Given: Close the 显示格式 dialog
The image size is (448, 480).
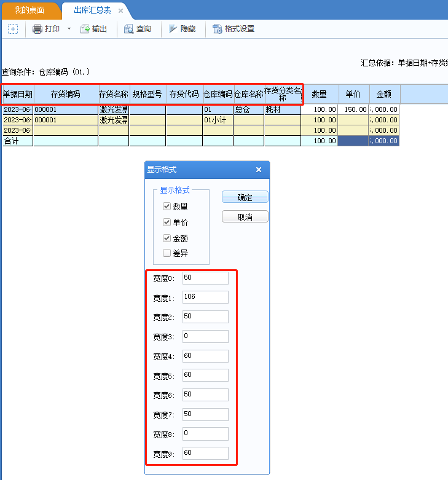Looking at the screenshot, I should (259, 170).
